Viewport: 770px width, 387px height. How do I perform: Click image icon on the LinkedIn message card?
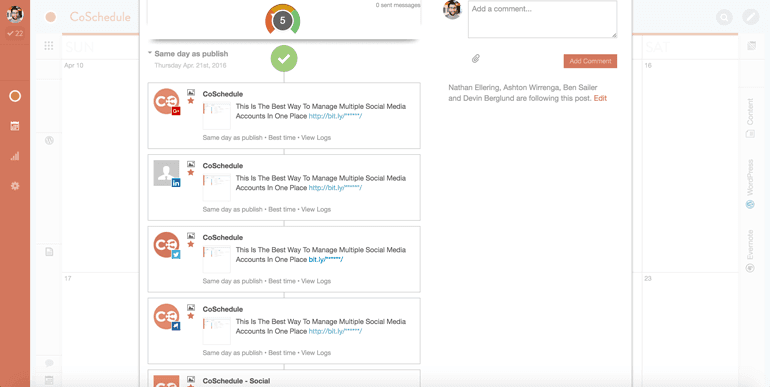191,164
